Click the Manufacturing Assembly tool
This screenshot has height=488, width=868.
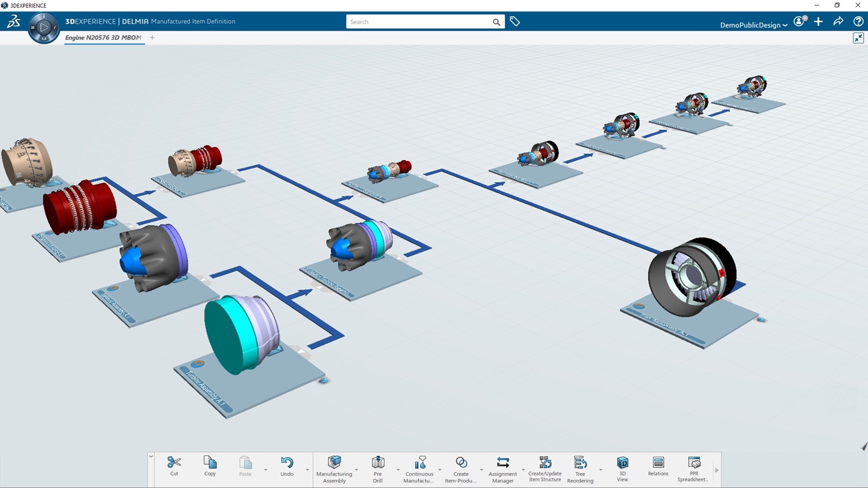coord(334,469)
